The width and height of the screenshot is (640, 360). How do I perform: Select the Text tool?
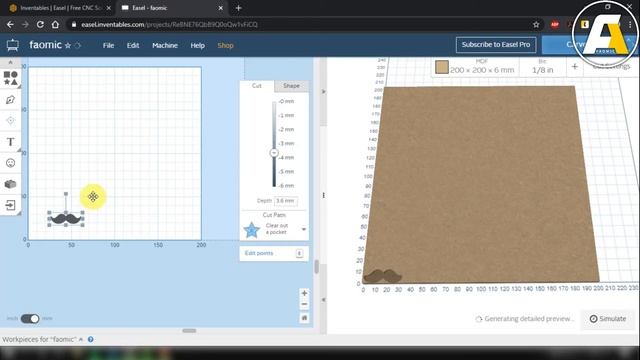click(x=11, y=142)
